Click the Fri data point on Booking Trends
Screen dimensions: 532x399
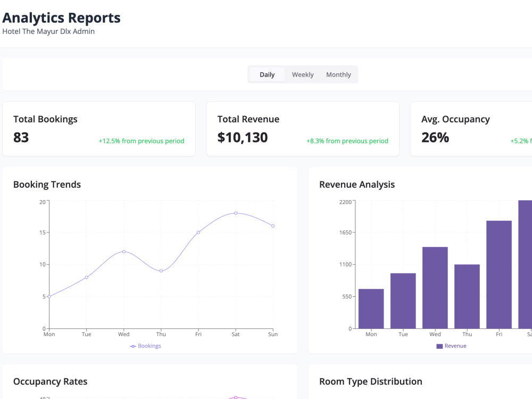click(198, 232)
